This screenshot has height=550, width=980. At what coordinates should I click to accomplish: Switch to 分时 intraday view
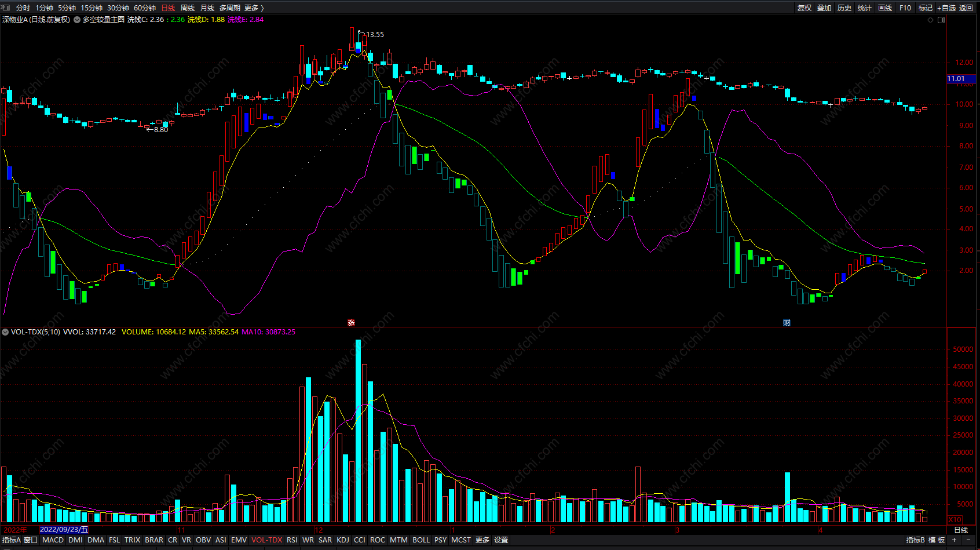[23, 8]
